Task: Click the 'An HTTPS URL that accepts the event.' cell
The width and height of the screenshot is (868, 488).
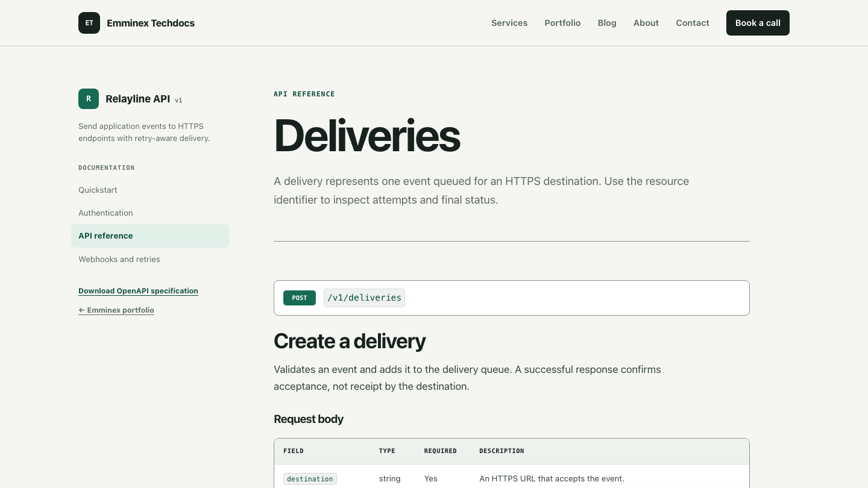Action: (x=552, y=479)
